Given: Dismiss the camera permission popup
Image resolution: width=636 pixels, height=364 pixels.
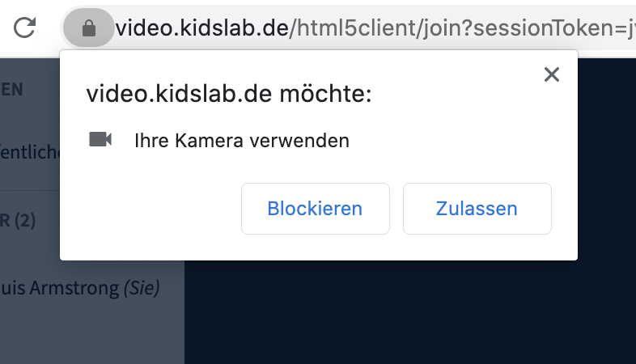Looking at the screenshot, I should point(552,75).
